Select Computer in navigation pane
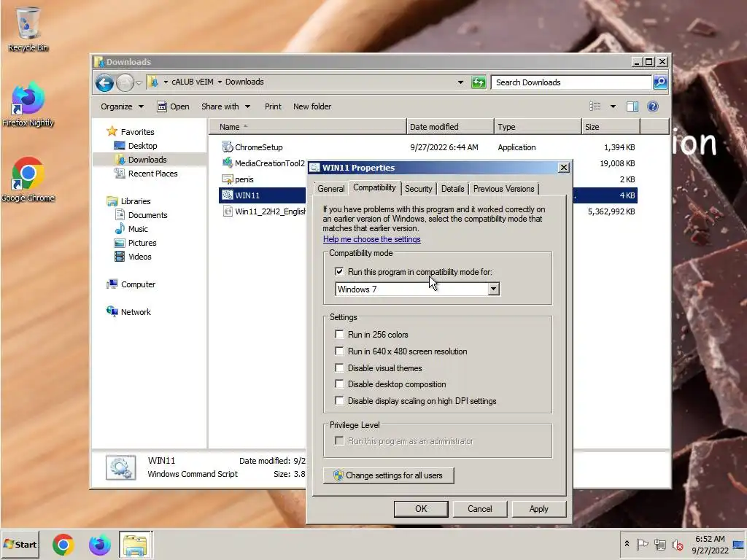747x560 pixels. click(x=138, y=284)
